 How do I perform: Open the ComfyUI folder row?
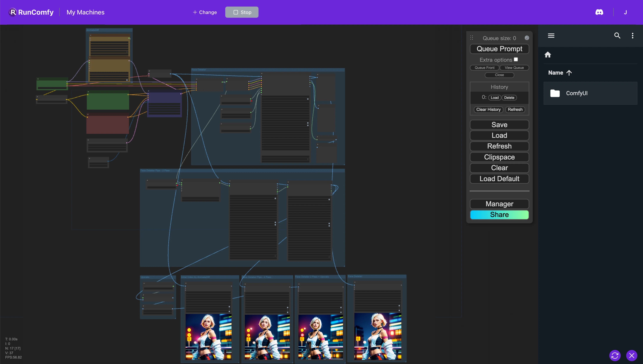click(590, 93)
